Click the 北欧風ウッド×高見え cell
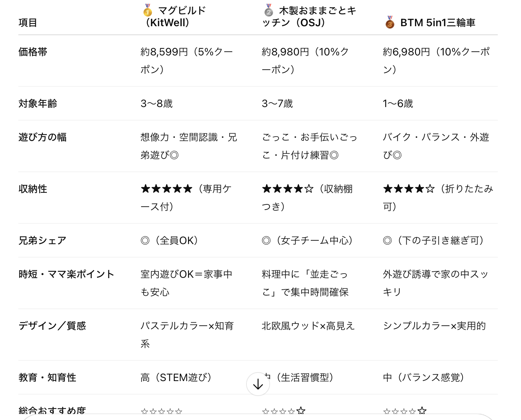Image resolution: width=521 pixels, height=420 pixels. click(308, 326)
